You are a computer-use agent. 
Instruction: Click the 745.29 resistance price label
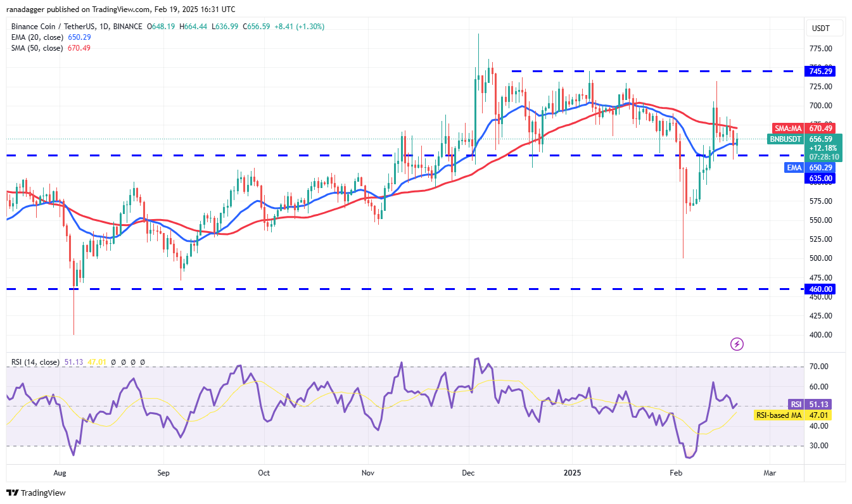click(x=820, y=71)
